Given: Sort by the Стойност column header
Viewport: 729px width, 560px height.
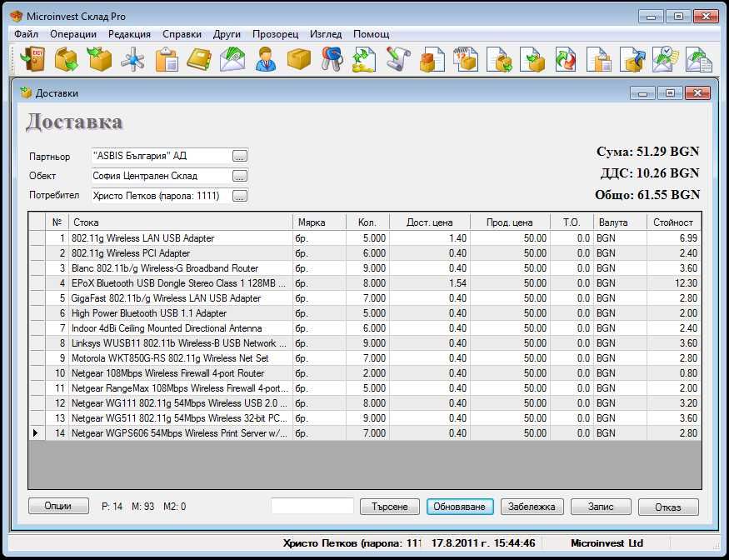Looking at the screenshot, I should click(x=673, y=222).
